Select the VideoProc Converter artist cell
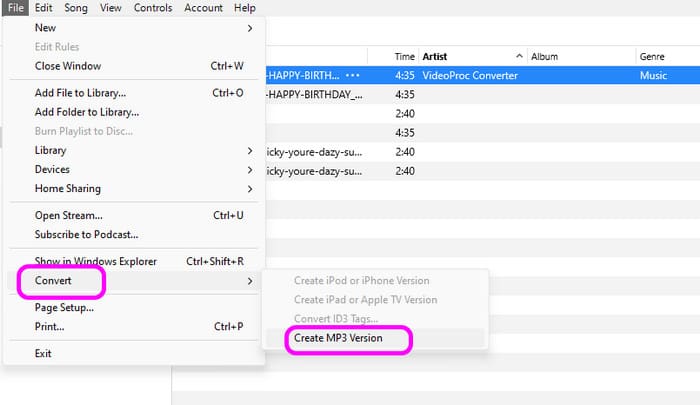This screenshot has width=700, height=405. pos(470,75)
